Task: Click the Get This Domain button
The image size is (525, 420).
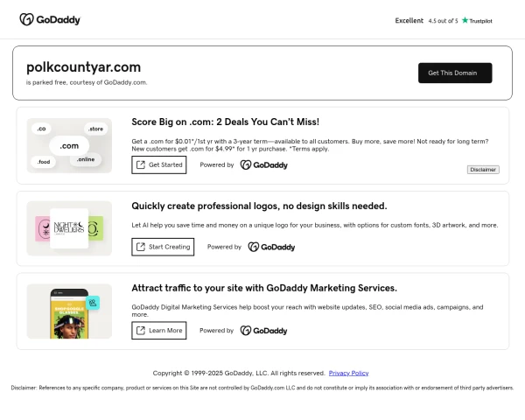Action: pyautogui.click(x=455, y=73)
